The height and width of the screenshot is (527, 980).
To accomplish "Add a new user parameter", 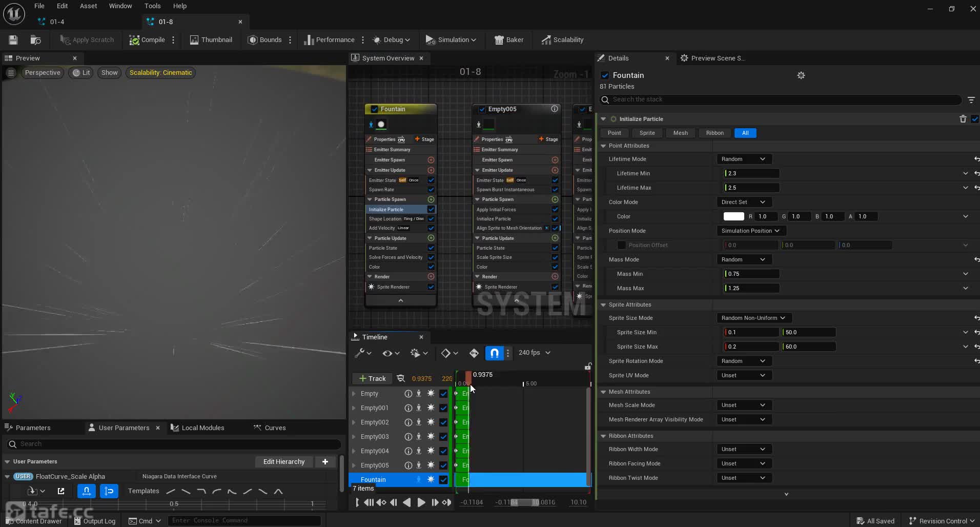I will (325, 461).
